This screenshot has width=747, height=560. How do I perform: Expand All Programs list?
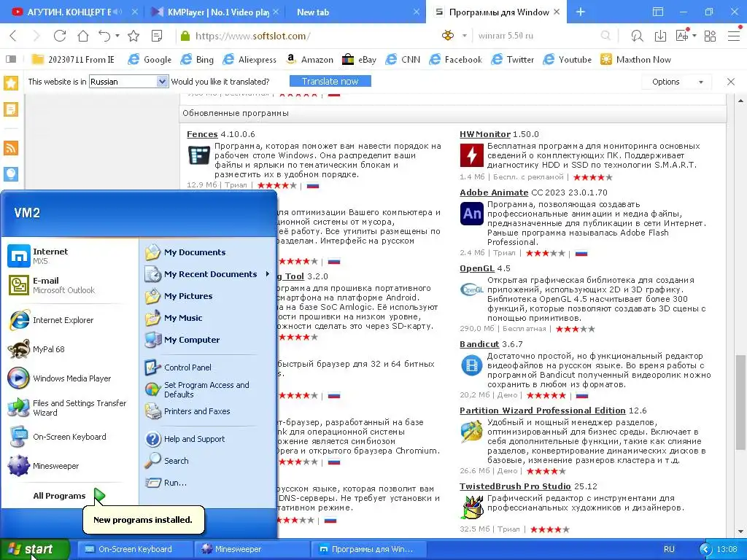(x=69, y=496)
